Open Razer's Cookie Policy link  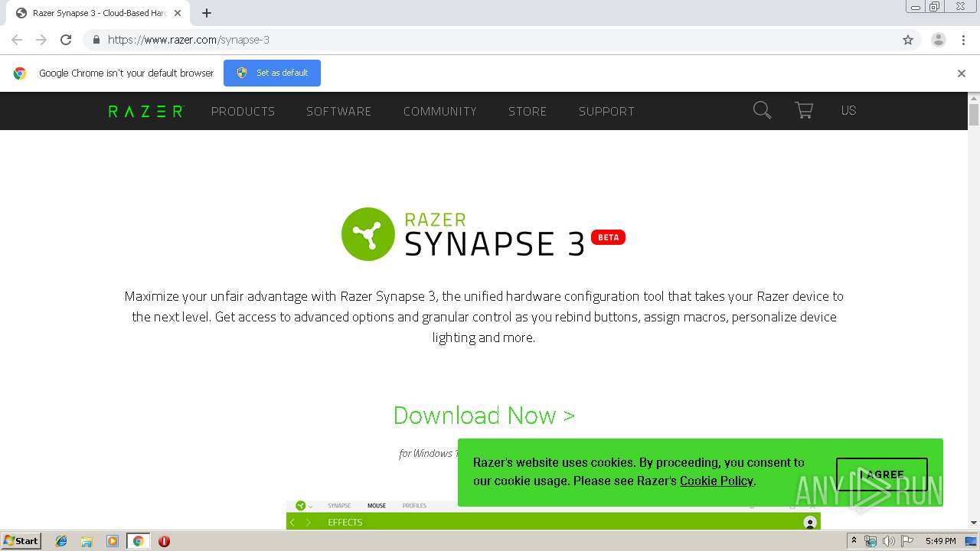717,481
